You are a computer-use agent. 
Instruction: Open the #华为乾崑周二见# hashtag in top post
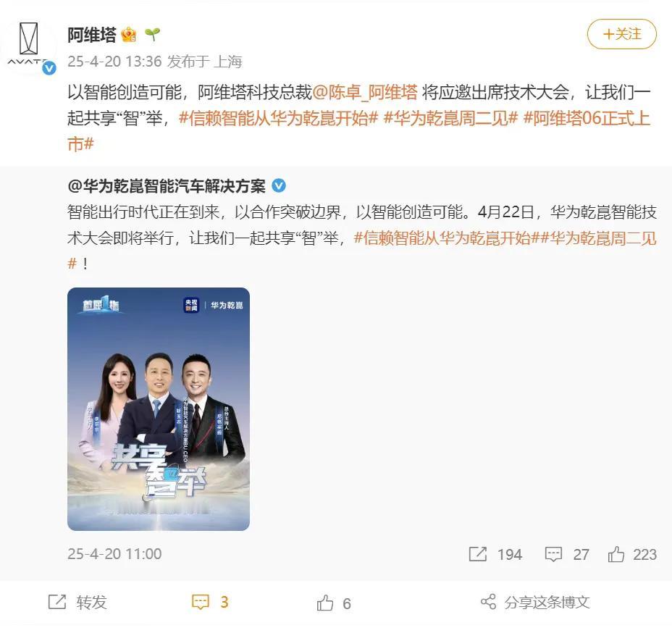450,118
